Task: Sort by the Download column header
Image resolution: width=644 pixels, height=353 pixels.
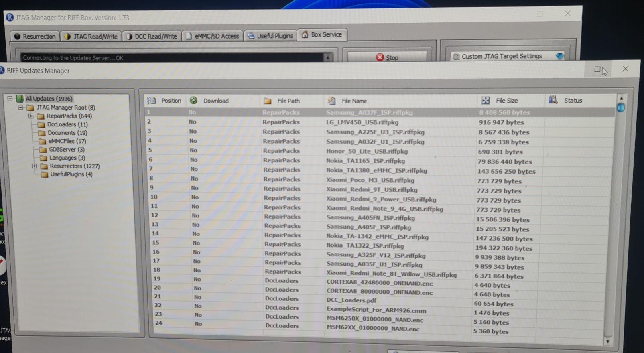Action: 223,101
